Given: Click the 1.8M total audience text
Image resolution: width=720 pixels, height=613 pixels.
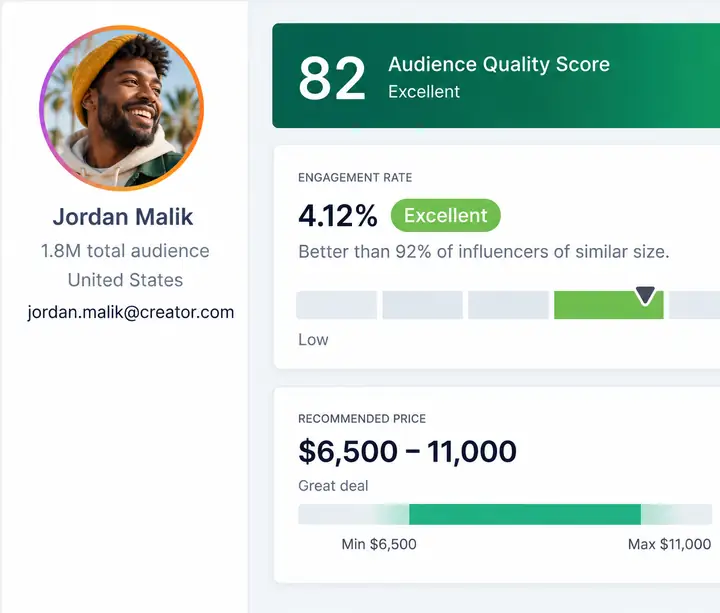Looking at the screenshot, I should click(x=125, y=251).
